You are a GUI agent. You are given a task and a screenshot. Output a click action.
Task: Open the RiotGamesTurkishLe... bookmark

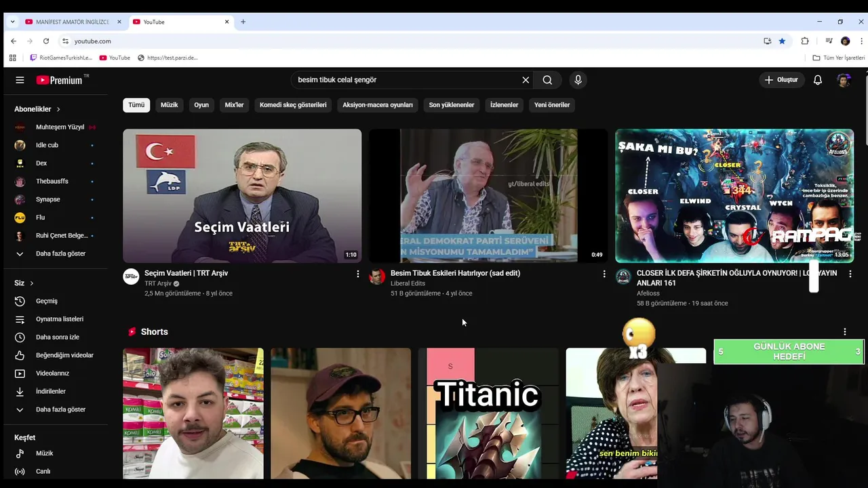pos(61,58)
